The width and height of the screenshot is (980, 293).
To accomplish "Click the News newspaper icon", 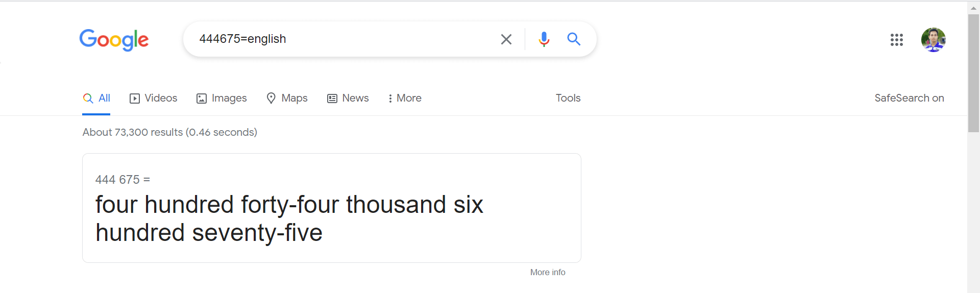I will [332, 99].
